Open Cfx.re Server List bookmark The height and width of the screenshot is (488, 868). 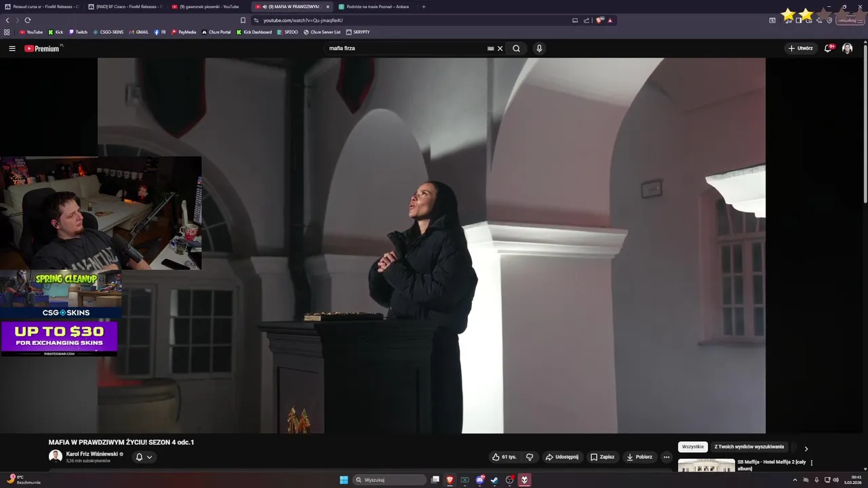point(322,32)
